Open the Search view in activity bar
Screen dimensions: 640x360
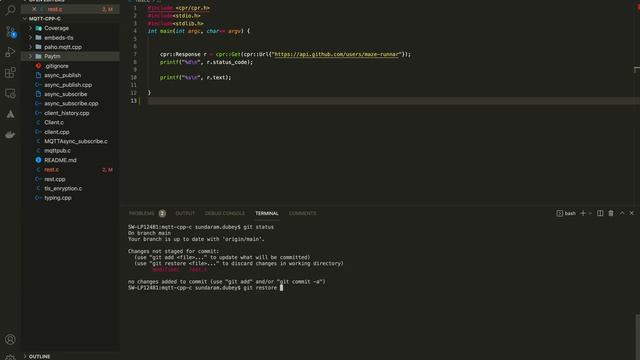point(10,10)
